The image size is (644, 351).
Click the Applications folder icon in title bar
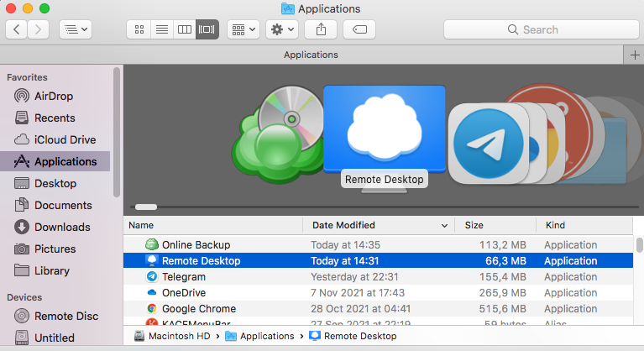pos(287,8)
